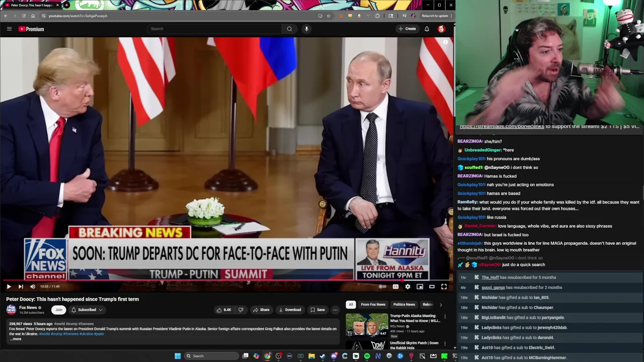Open the streamlabs.com/bonerlinks link
644x362 pixels.
point(502,127)
